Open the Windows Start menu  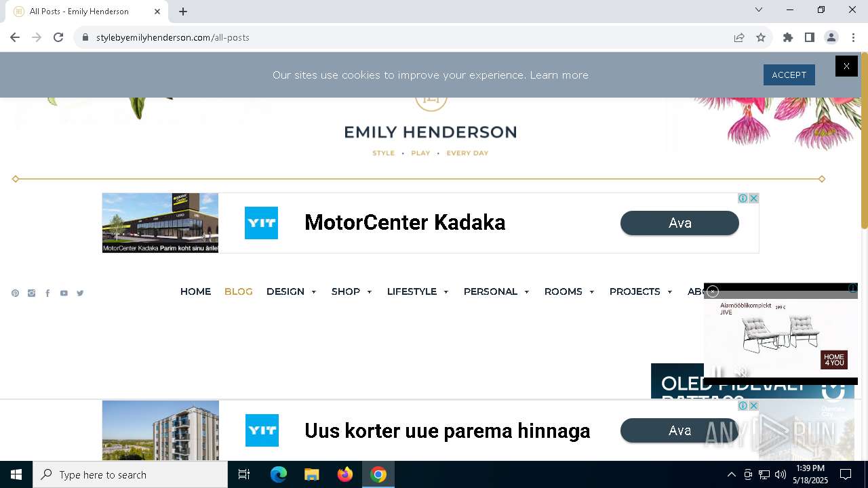click(16, 474)
